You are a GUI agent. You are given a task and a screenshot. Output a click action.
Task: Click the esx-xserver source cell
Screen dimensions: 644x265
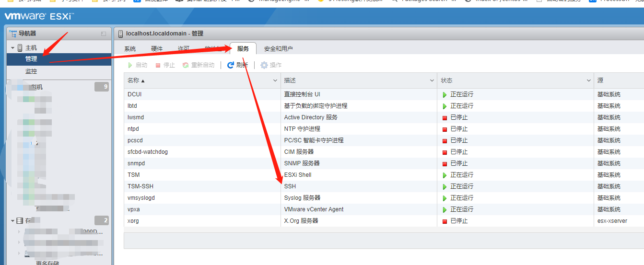coord(612,221)
